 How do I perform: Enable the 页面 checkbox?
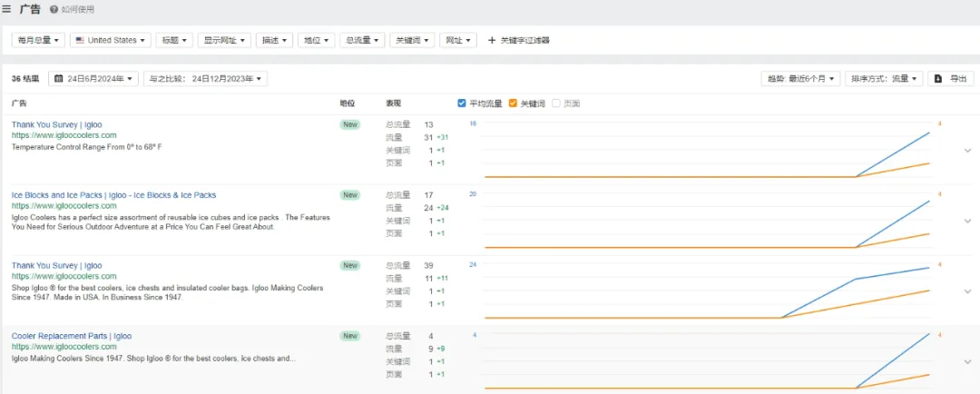tap(555, 103)
